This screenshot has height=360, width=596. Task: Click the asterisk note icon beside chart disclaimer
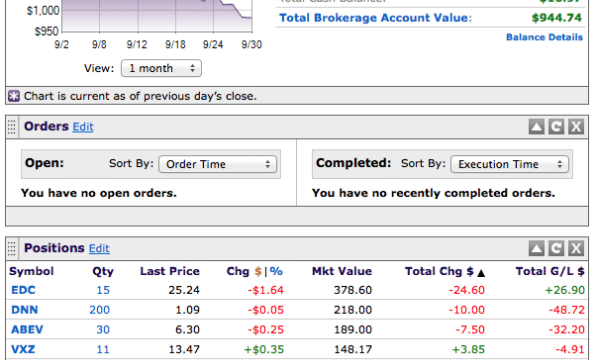click(x=14, y=96)
